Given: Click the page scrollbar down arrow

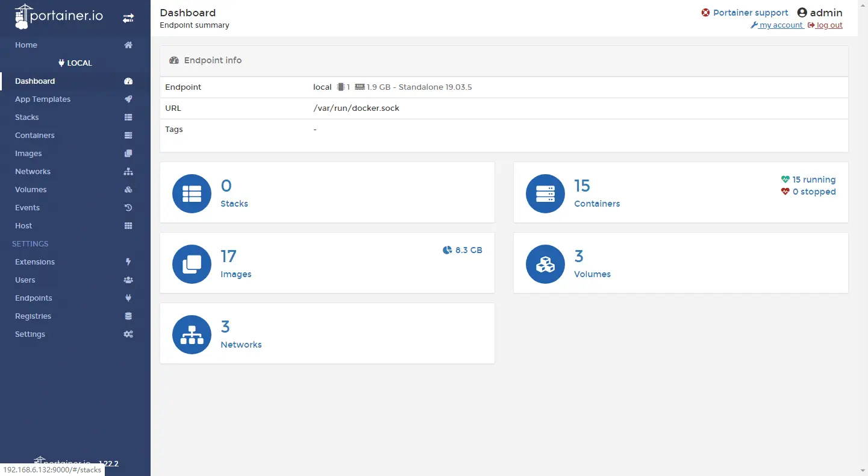Looking at the screenshot, I should tap(863, 471).
